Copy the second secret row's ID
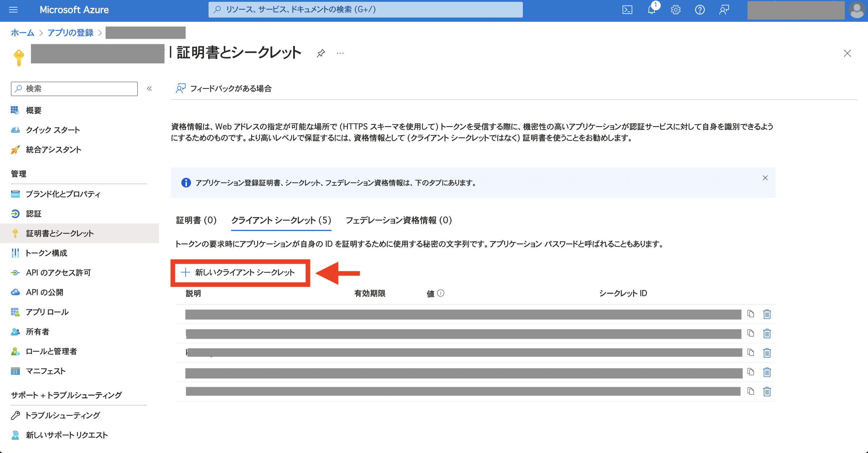 [x=751, y=333]
